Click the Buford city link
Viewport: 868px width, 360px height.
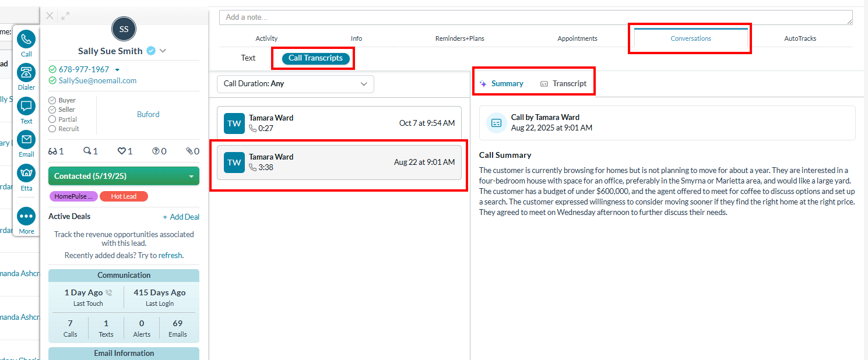point(148,114)
